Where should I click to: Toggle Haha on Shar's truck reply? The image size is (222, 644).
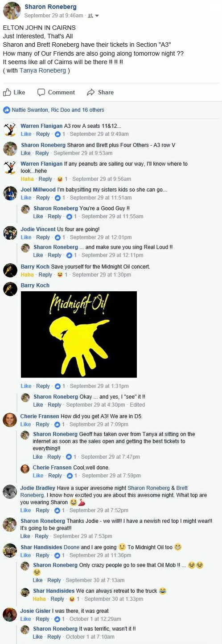coord(39,599)
